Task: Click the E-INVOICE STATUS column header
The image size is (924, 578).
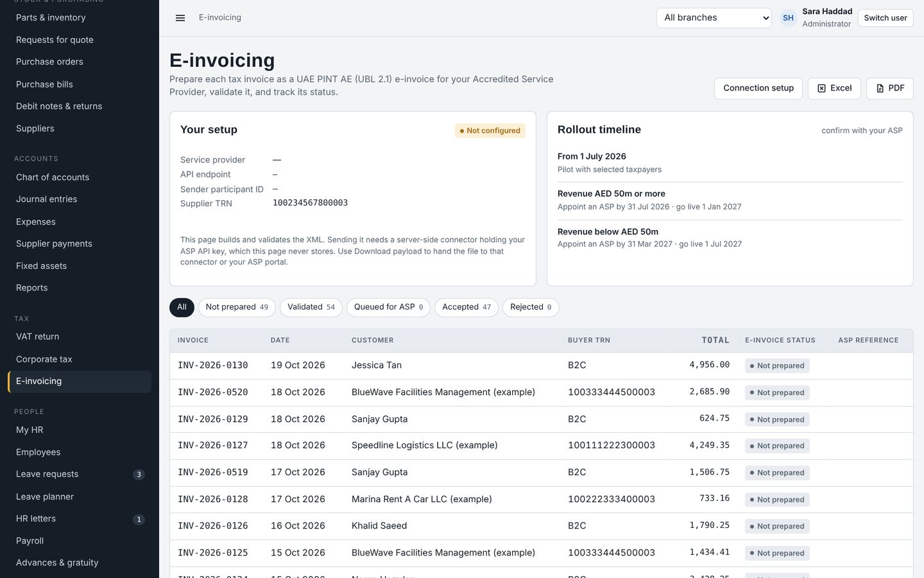Action: click(x=780, y=340)
